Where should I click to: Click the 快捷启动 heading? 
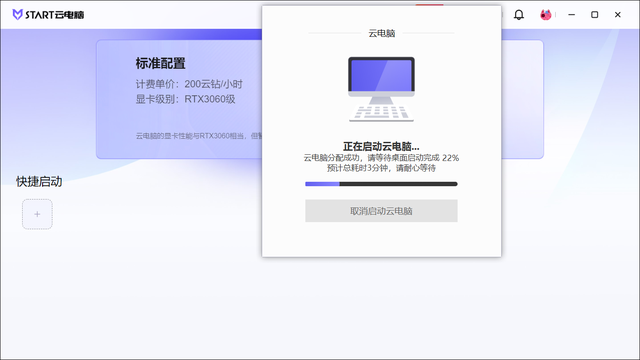click(x=39, y=182)
